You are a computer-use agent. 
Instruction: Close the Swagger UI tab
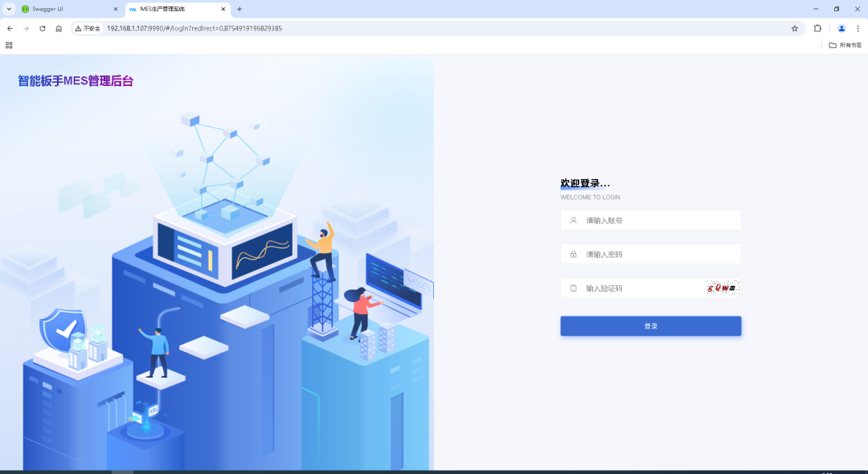coord(114,9)
